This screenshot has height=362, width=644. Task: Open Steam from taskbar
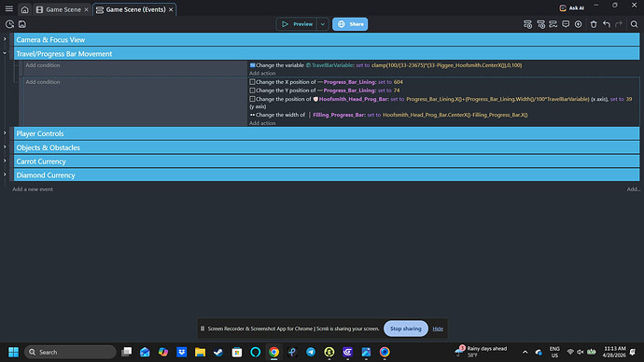[218, 352]
